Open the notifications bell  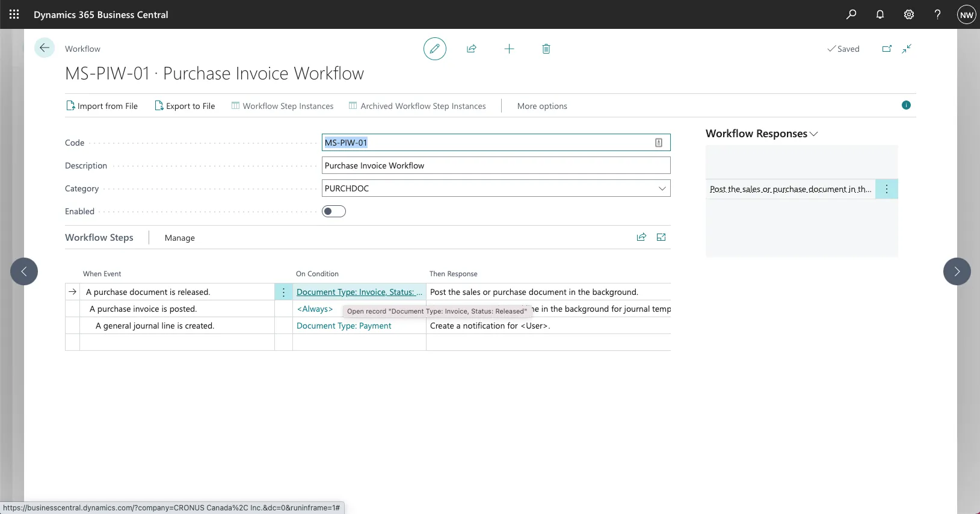880,14
